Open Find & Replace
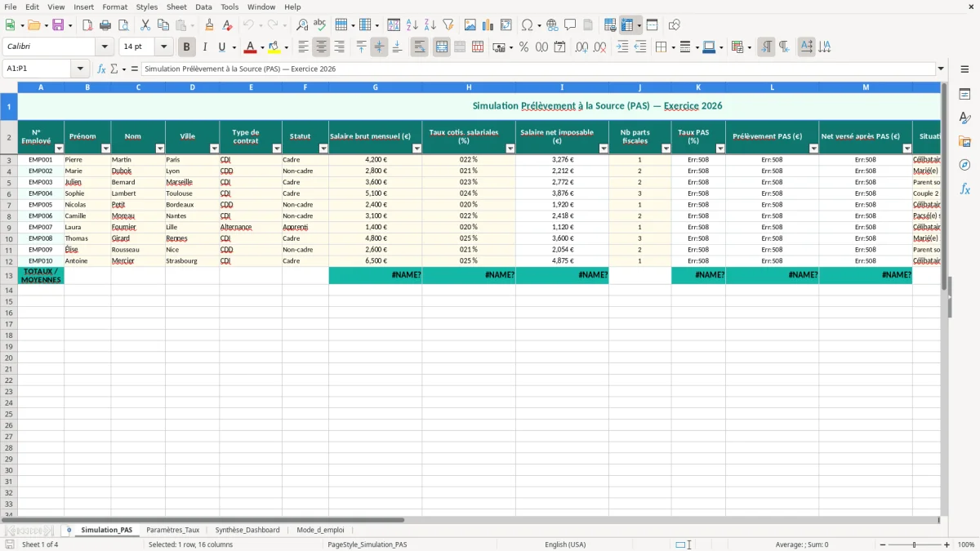Viewport: 980px width, 551px height. pos(302,25)
